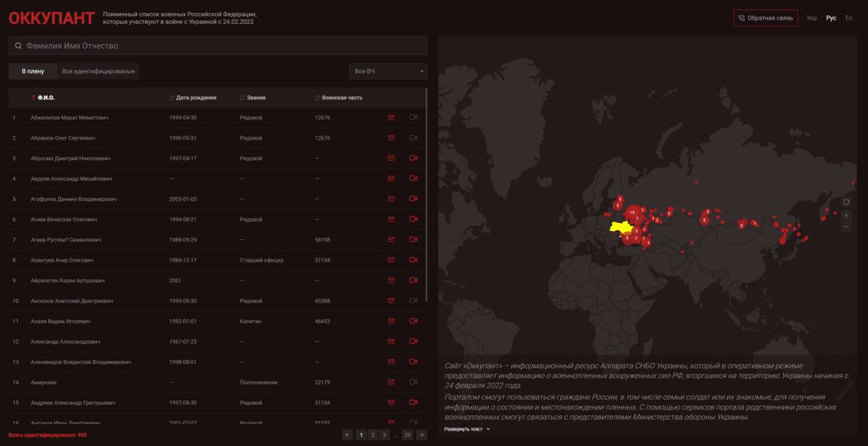Click the map cluster marker labeled 14
This screenshot has width=868, height=446.
coord(632,212)
